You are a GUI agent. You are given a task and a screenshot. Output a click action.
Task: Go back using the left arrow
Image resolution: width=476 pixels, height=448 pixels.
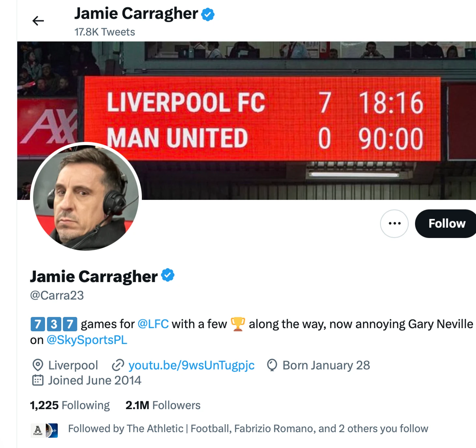pos(38,21)
